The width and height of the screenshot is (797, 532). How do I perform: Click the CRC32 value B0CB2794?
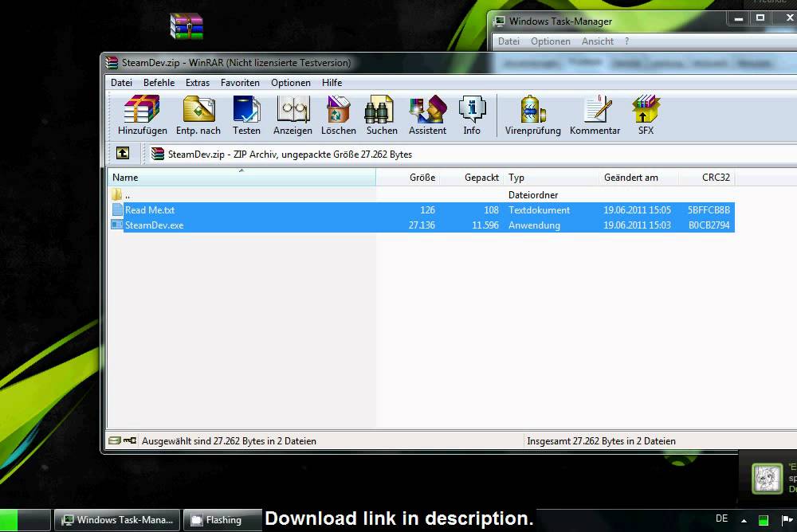[x=709, y=225]
